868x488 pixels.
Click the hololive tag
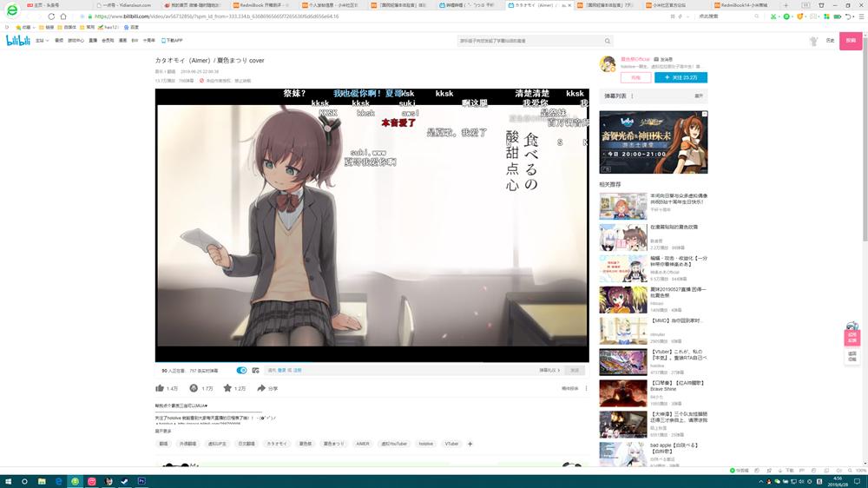tap(425, 444)
